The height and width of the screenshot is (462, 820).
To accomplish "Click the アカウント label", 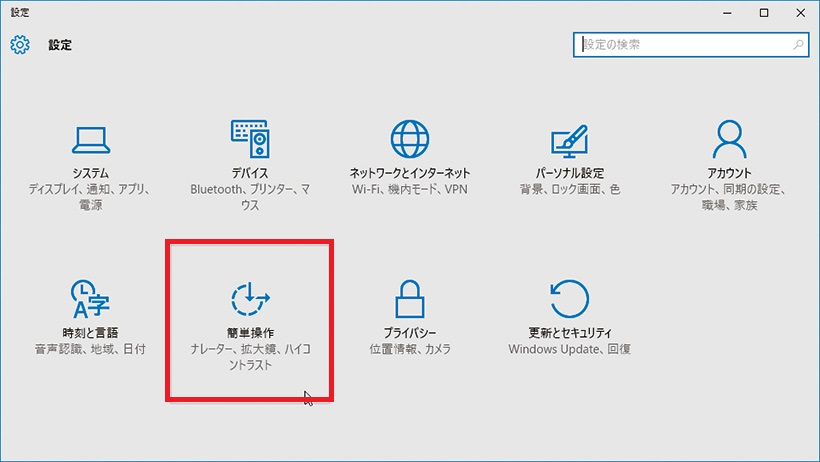I will (730, 173).
